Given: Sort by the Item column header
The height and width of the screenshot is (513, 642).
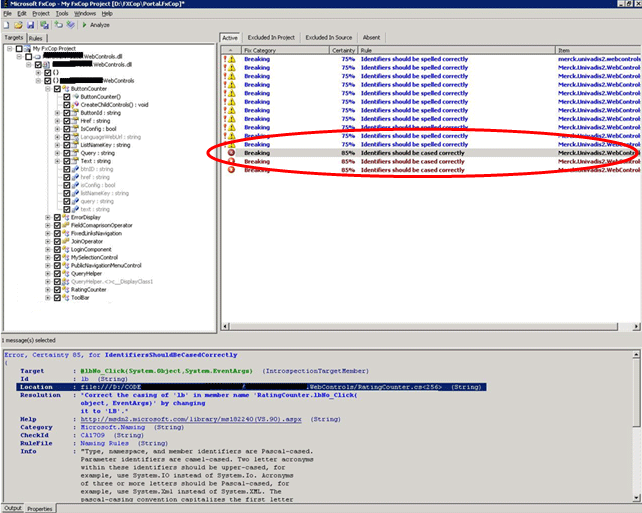Looking at the screenshot, I should 598,50.
